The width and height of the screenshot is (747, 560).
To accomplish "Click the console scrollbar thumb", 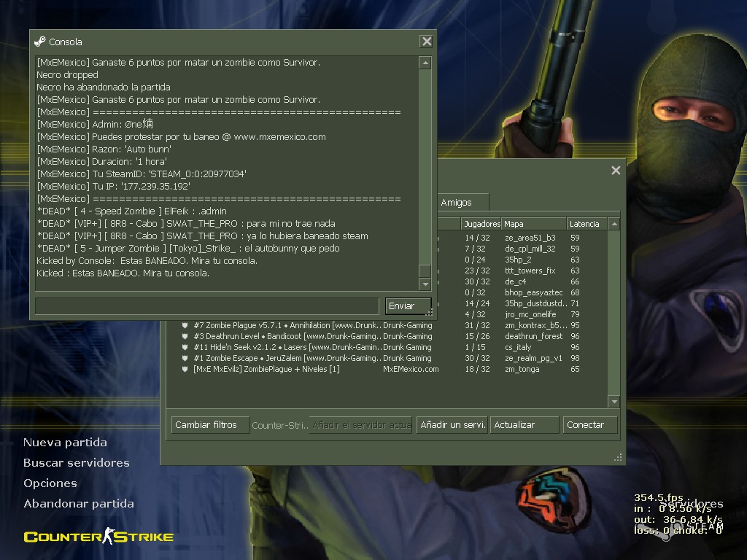I will pyautogui.click(x=425, y=271).
